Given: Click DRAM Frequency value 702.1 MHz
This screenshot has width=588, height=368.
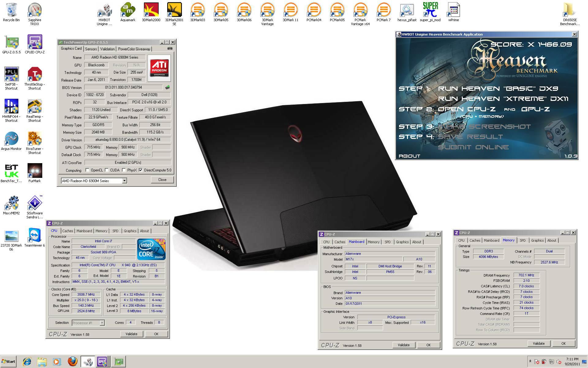Looking at the screenshot, I should [x=526, y=275].
